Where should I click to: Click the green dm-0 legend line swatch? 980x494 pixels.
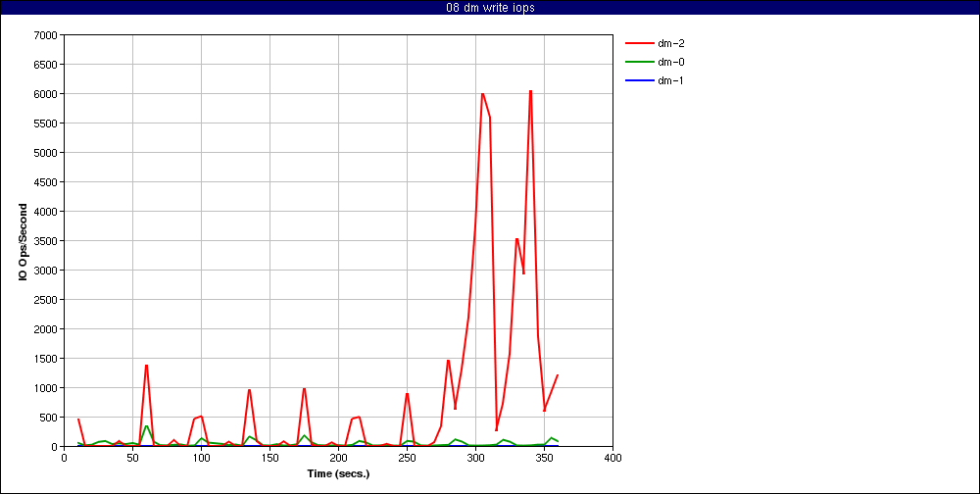[x=639, y=62]
